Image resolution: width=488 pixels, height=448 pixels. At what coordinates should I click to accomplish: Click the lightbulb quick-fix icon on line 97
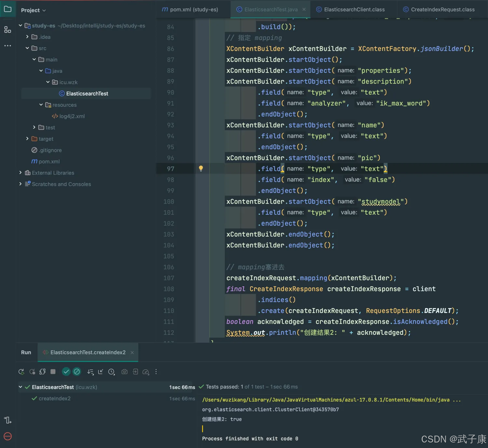(x=201, y=169)
